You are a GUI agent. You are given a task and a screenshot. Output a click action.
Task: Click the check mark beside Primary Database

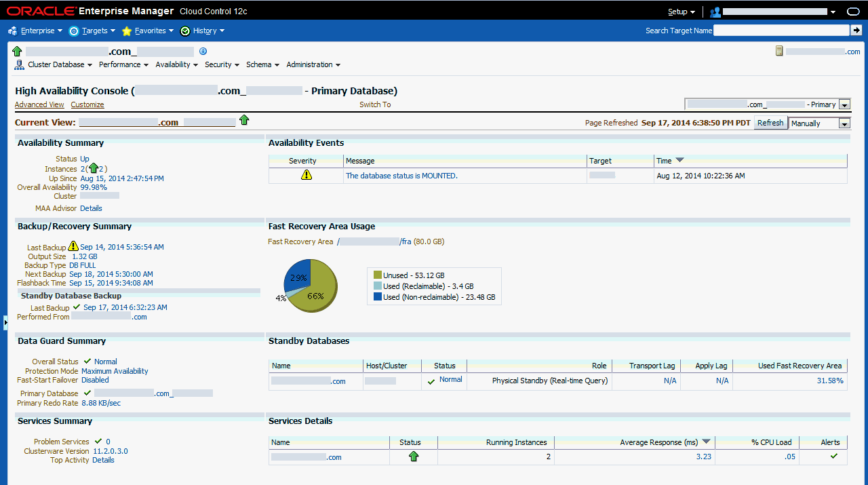pos(87,393)
